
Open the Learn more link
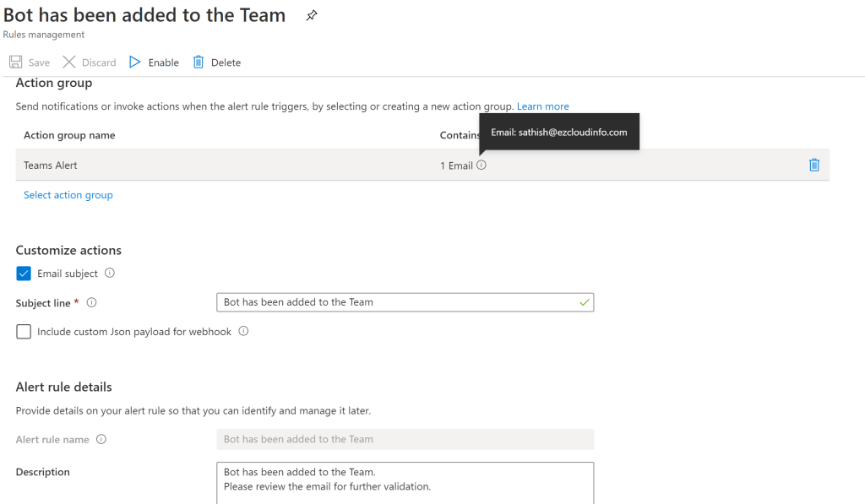point(542,106)
